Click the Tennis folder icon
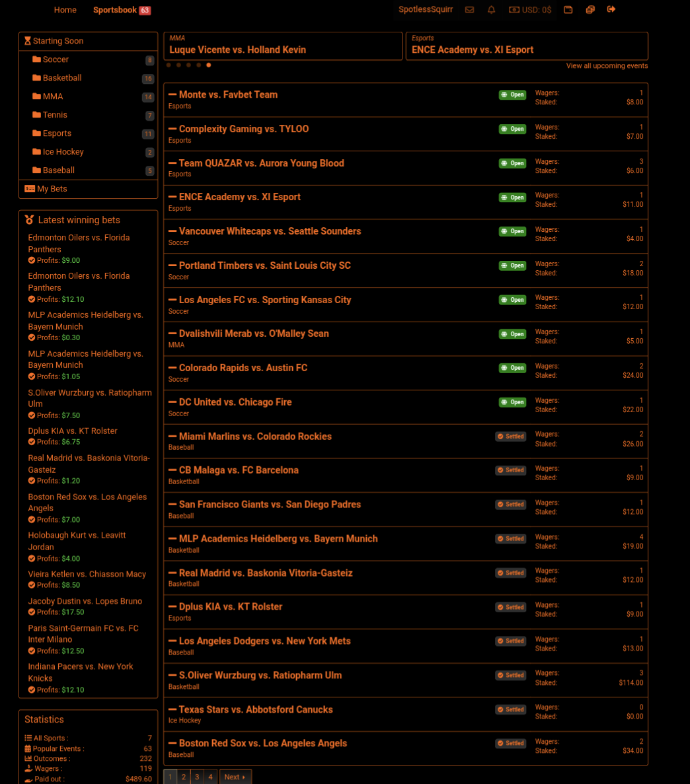Image resolution: width=690 pixels, height=784 pixels. tap(36, 114)
